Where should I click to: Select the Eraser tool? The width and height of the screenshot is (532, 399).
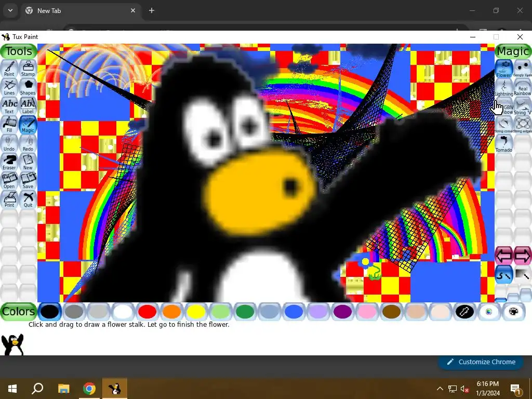point(9,162)
